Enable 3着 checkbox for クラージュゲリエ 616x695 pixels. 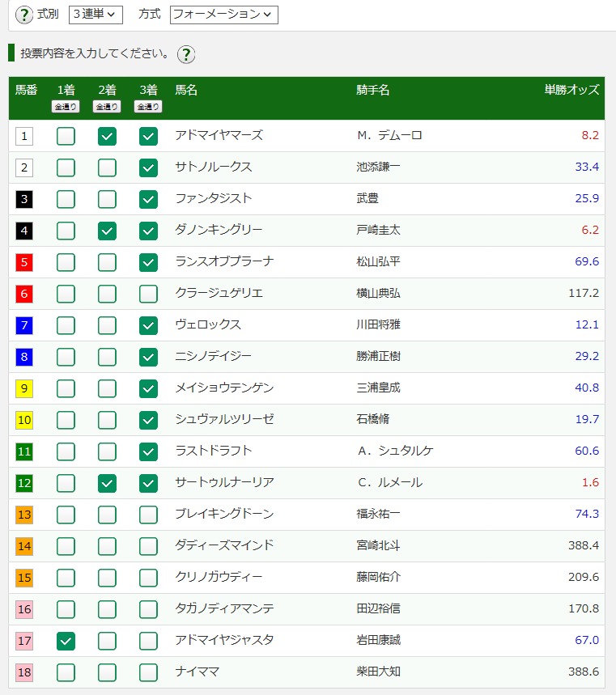pyautogui.click(x=148, y=294)
